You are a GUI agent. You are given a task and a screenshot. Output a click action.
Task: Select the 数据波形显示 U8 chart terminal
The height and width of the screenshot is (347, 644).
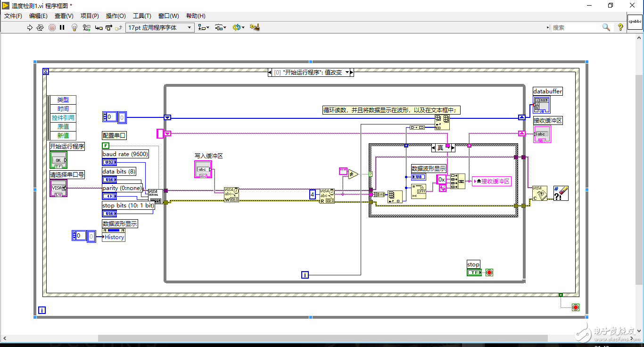coord(419,177)
